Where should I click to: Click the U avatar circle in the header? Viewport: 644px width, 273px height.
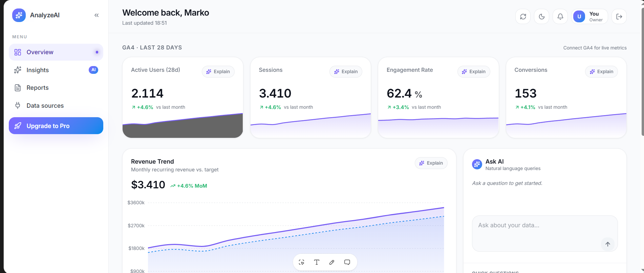click(x=579, y=17)
